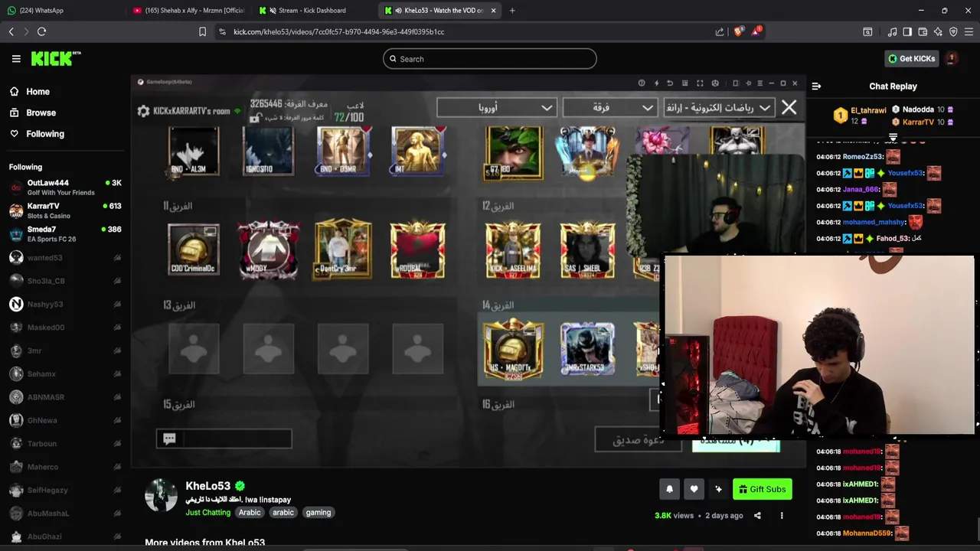Open the Brave Rewards triangle icon
The height and width of the screenshot is (551, 980).
(756, 31)
